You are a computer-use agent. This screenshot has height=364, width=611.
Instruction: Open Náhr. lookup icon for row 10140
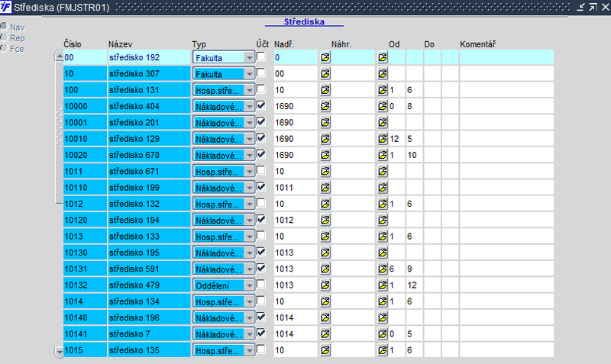pos(383,317)
